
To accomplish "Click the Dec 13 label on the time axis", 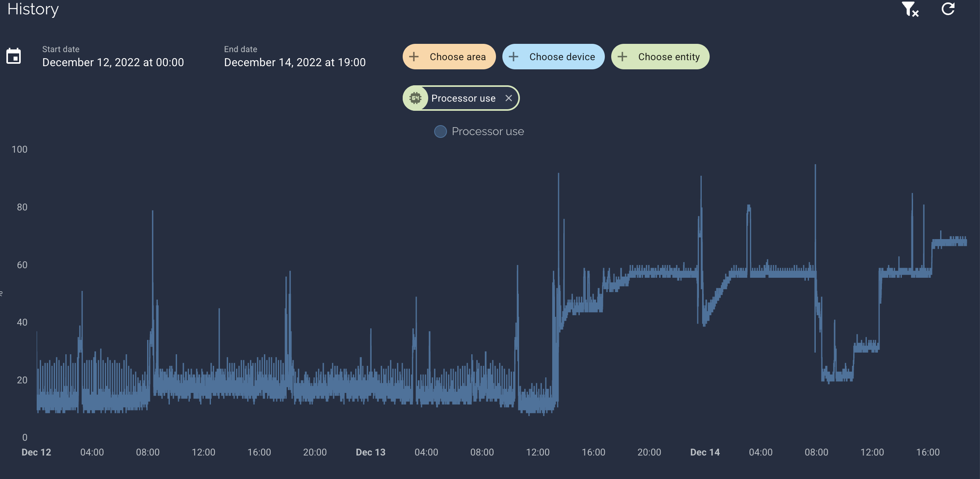I will pyautogui.click(x=370, y=452).
